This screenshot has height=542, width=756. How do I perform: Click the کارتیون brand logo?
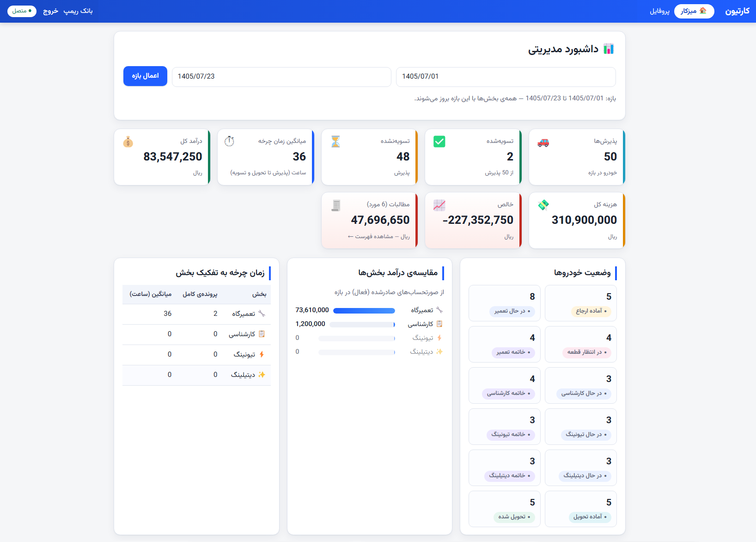point(738,11)
